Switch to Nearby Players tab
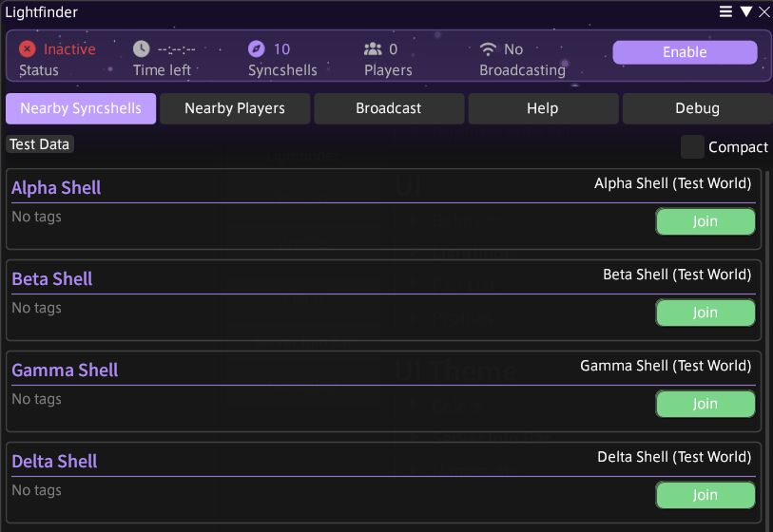773x532 pixels. coord(235,108)
